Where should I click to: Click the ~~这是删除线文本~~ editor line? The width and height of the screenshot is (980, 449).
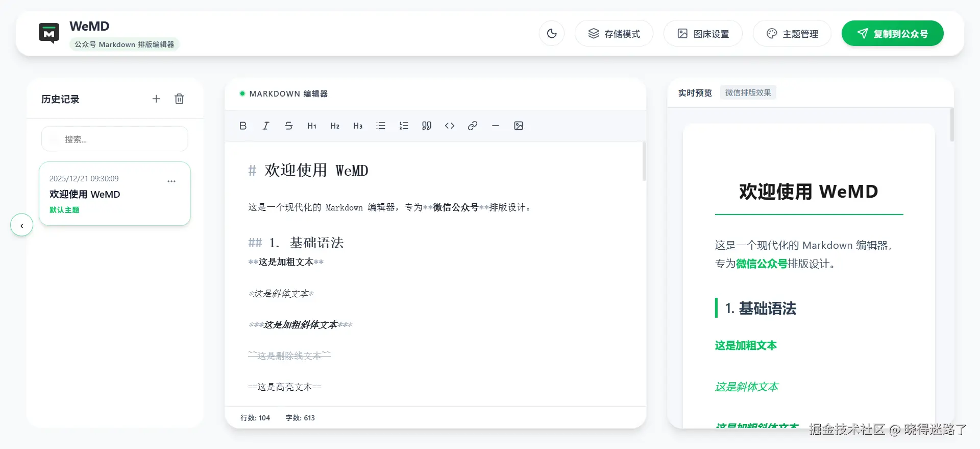pos(289,356)
